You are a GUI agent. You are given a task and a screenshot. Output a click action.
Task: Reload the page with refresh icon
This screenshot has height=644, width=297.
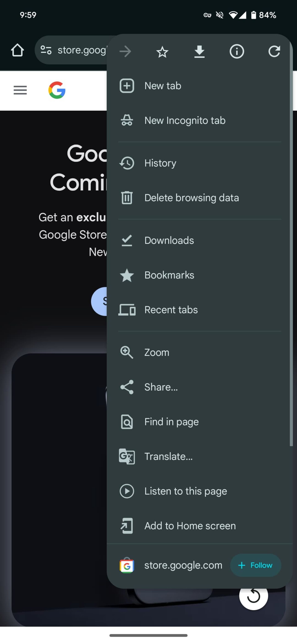point(274,52)
